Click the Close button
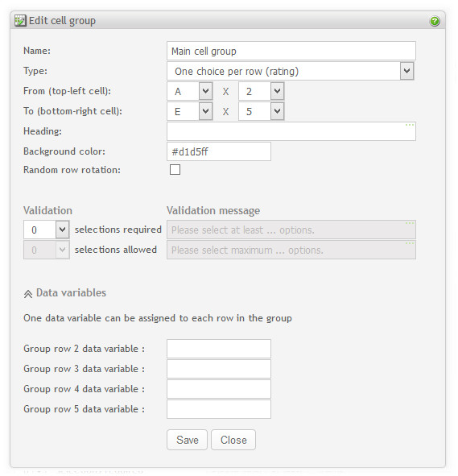The height and width of the screenshot is (476, 458). click(x=233, y=440)
